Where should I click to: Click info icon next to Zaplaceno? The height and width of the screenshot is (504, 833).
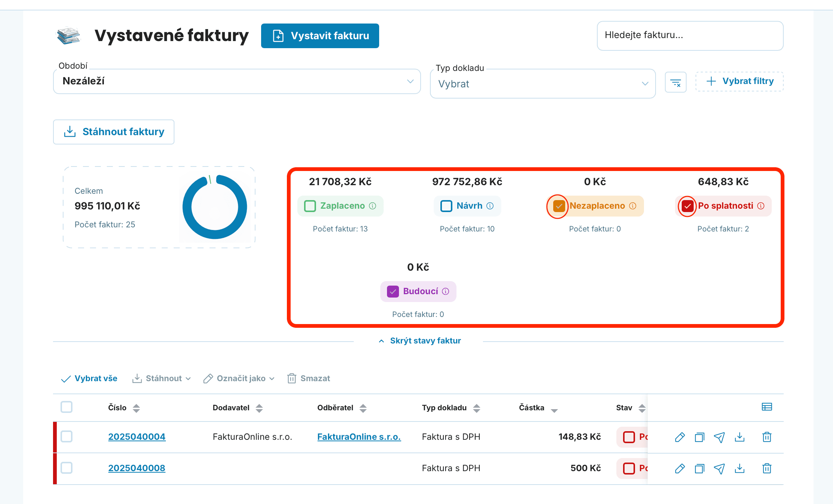372,206
